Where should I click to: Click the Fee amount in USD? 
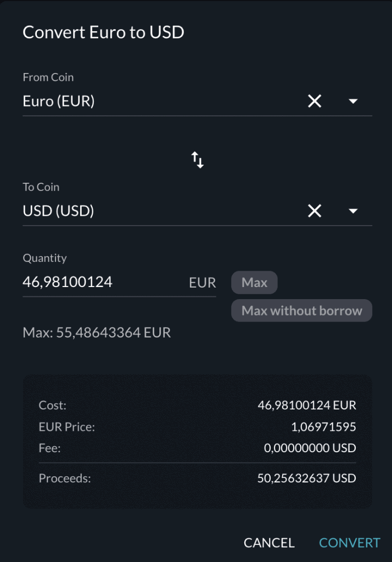click(x=310, y=448)
